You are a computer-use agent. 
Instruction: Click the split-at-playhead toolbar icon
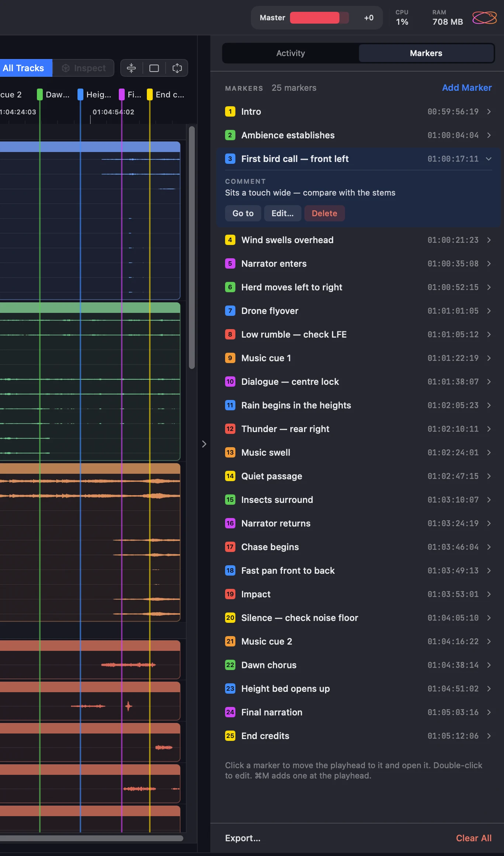(131, 68)
